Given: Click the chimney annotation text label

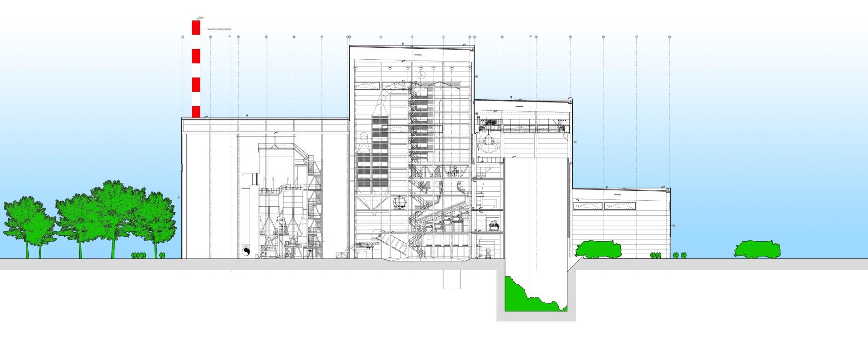Looking at the screenshot, I should (220, 29).
